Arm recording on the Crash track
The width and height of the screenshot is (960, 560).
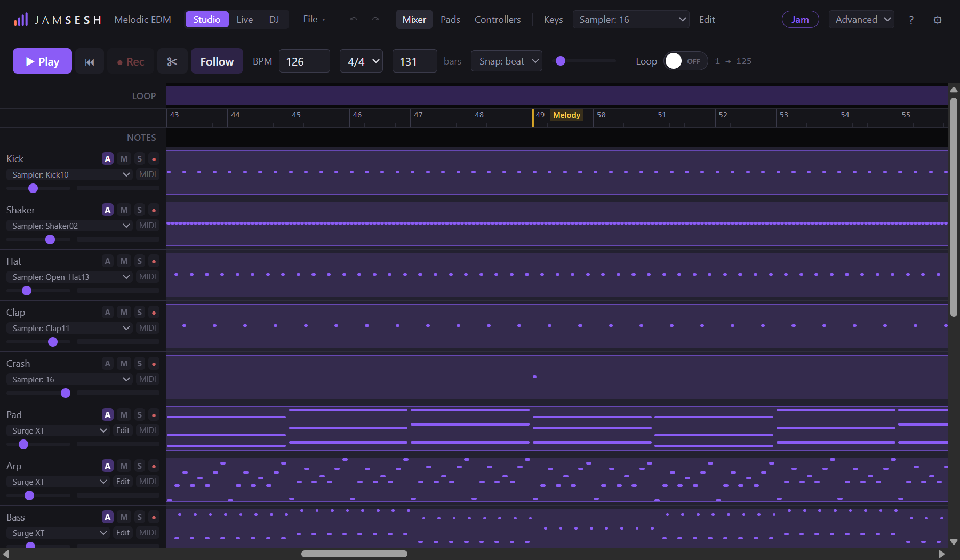(x=154, y=364)
